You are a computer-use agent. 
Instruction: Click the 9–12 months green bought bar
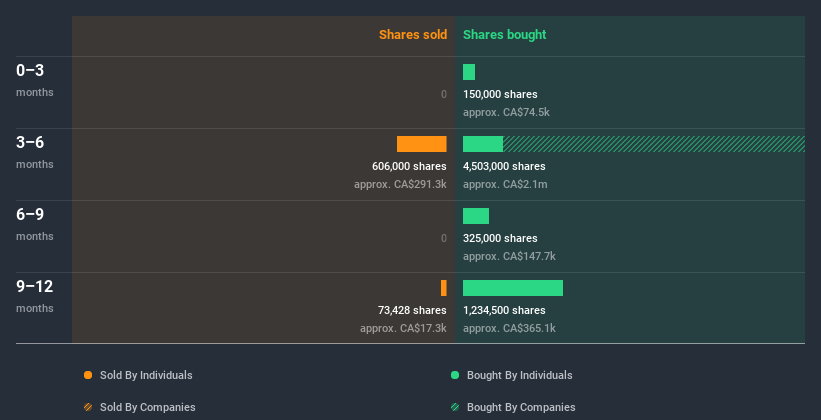513,288
